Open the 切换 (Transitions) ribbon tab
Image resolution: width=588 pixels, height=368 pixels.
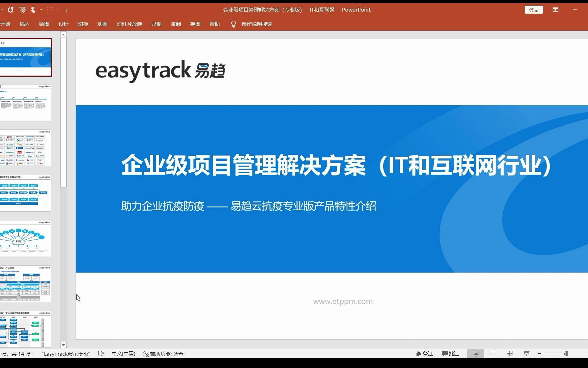click(83, 24)
